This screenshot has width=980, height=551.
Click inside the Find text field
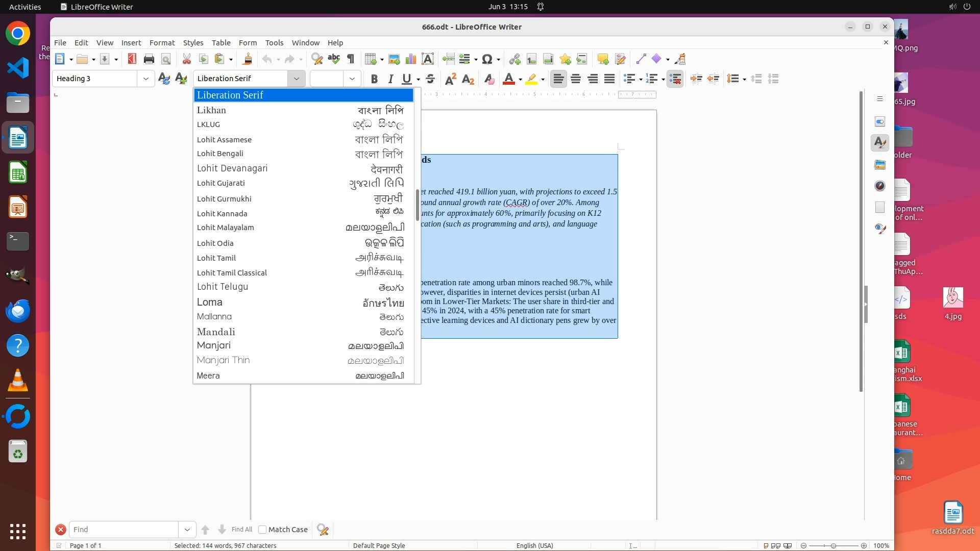point(124,530)
